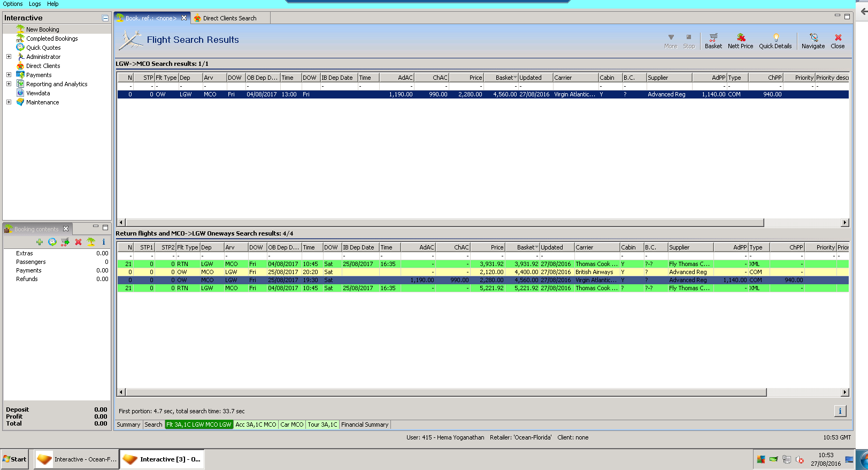
Task: Click the Nett Price icon
Action: coord(740,41)
